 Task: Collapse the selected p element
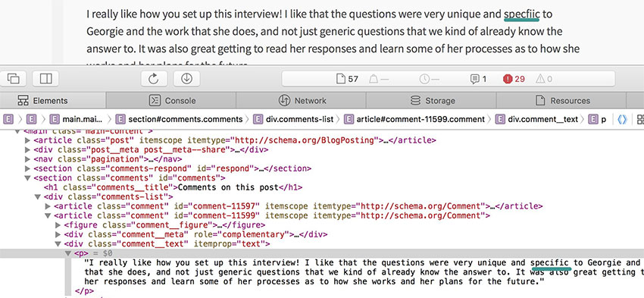(68, 253)
